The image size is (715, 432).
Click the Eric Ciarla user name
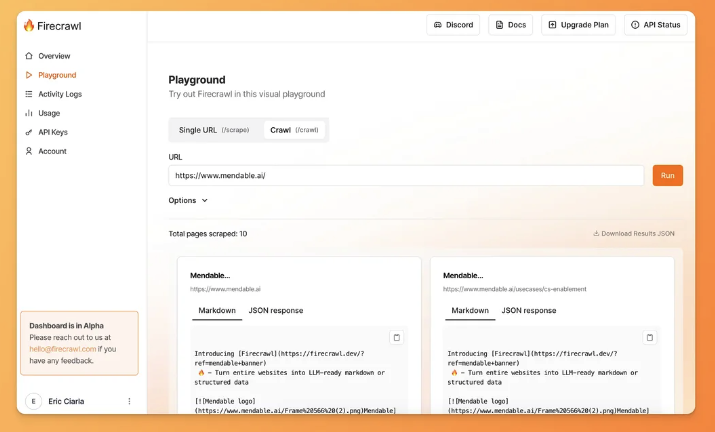66,401
